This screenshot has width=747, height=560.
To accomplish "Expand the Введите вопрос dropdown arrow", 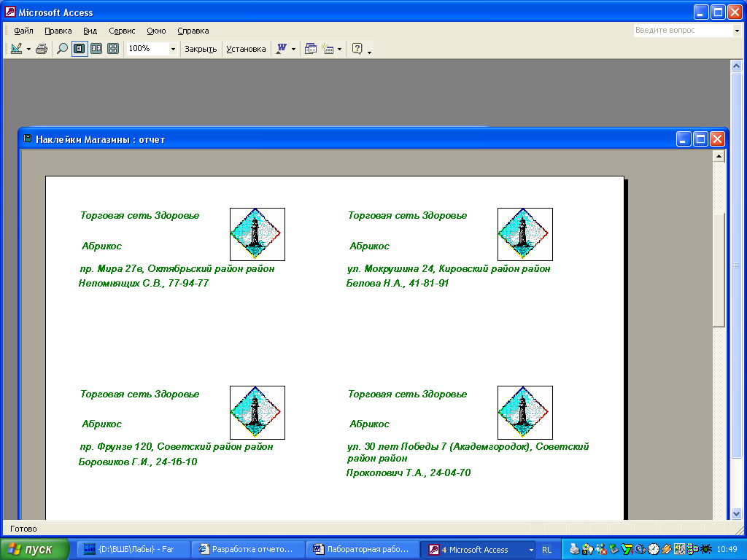I will pyautogui.click(x=737, y=31).
